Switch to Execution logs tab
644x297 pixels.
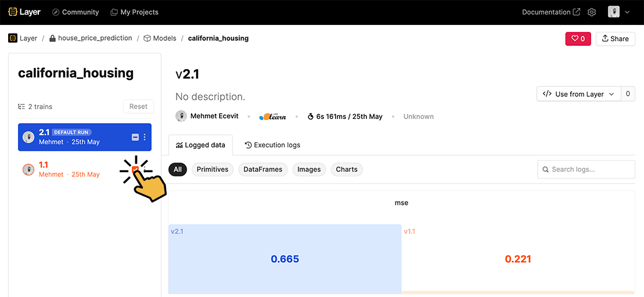[x=273, y=145]
